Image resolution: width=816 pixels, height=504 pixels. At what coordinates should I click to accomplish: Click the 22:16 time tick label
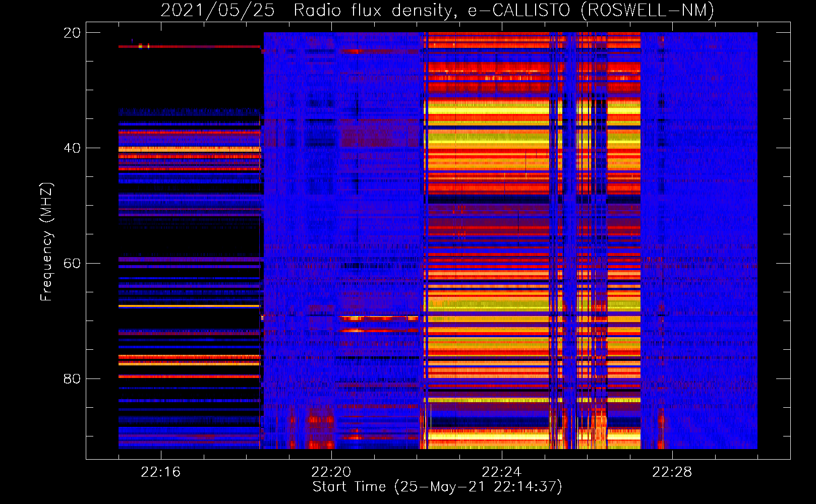coord(161,472)
